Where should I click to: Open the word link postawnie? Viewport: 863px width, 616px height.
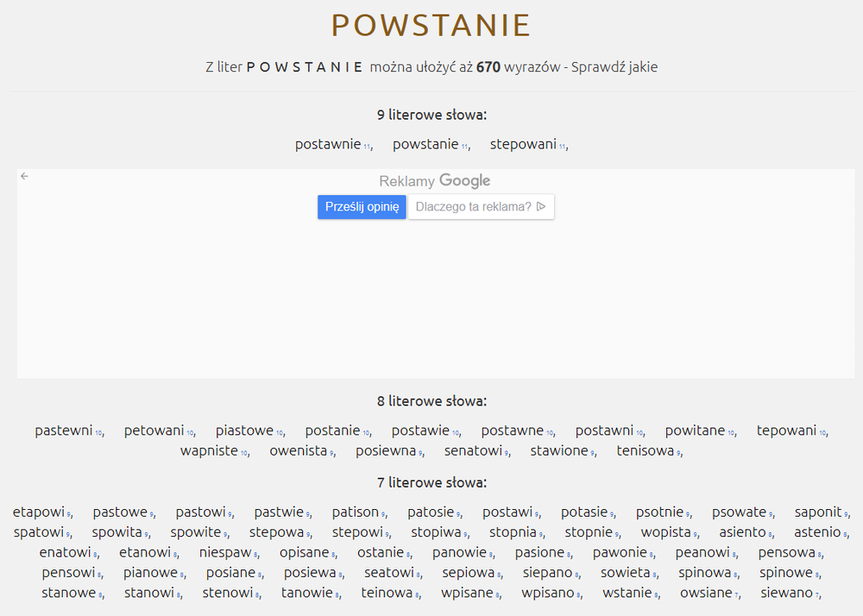(x=328, y=144)
